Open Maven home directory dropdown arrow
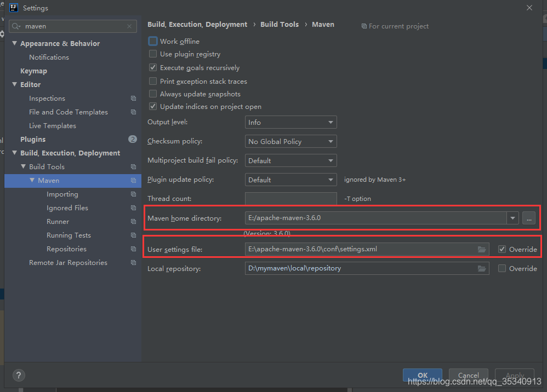This screenshot has height=392, width=547. 512,218
